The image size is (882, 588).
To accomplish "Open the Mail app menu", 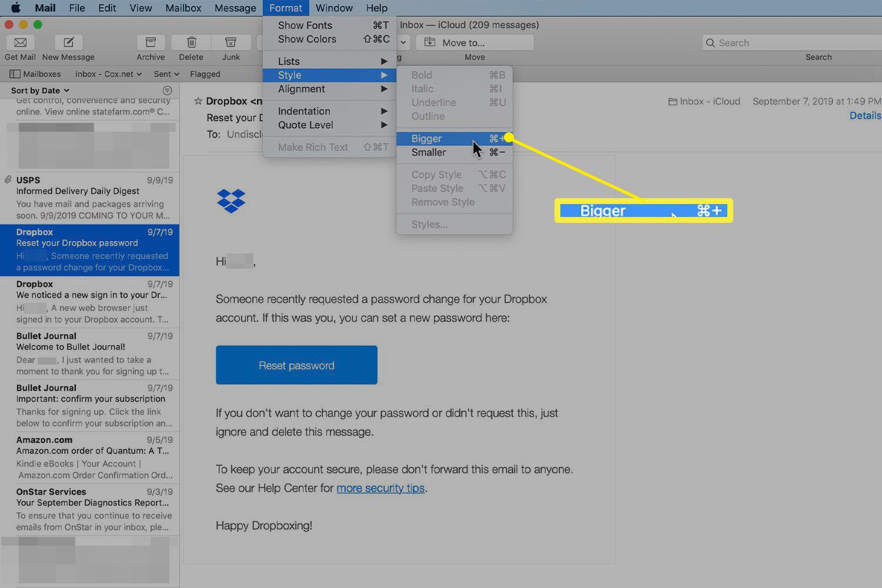I will click(45, 8).
